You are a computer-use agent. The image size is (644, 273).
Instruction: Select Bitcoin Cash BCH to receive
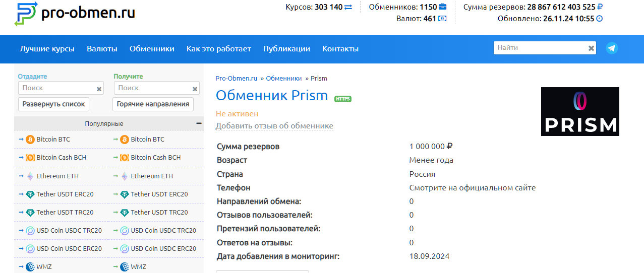pos(156,158)
